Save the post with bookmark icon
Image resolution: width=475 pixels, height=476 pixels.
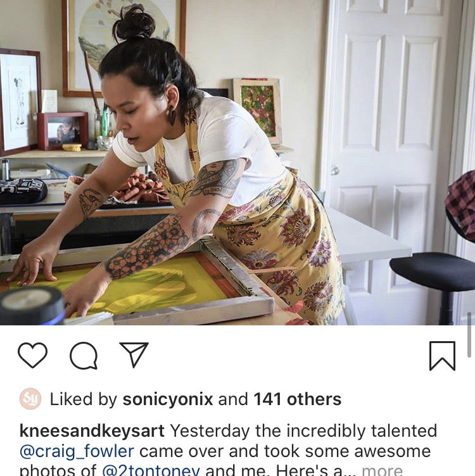click(x=442, y=356)
